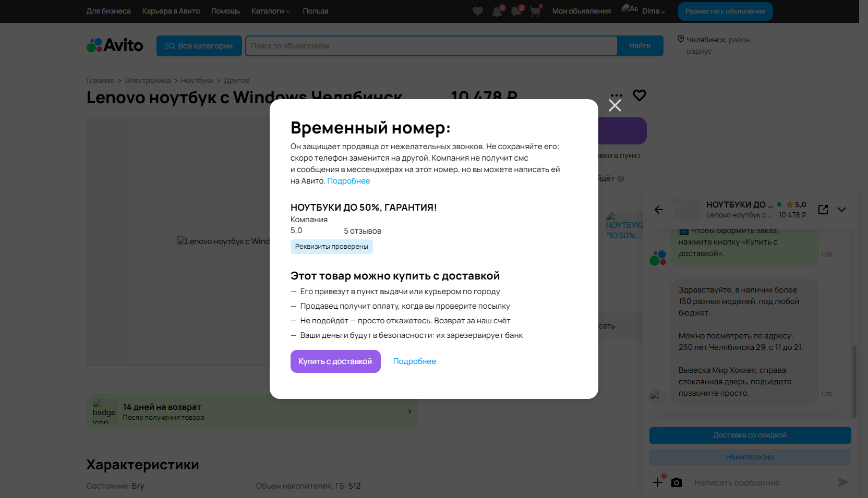Screen dimensions: 868x498
Task: Expand the Каталоги dropdown
Action: [x=270, y=11]
